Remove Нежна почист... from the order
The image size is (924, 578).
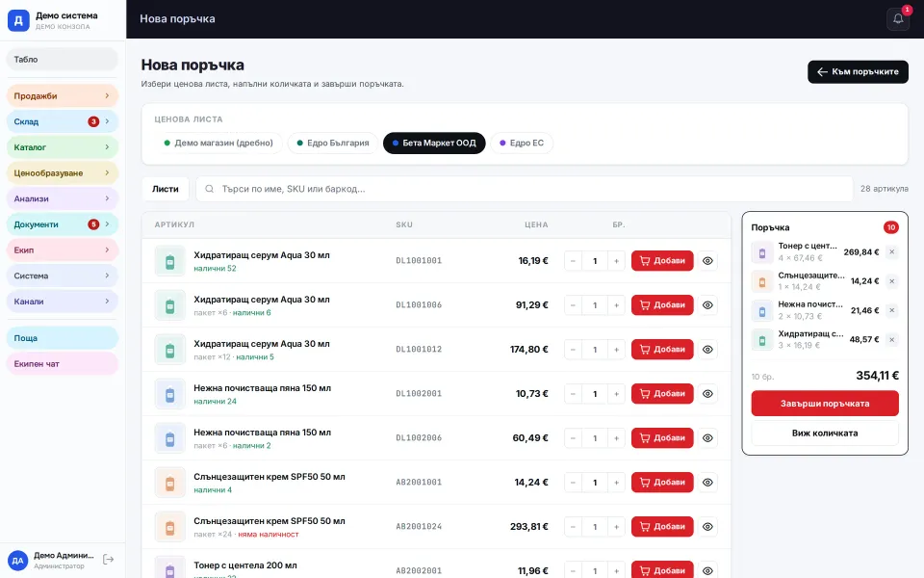click(891, 310)
